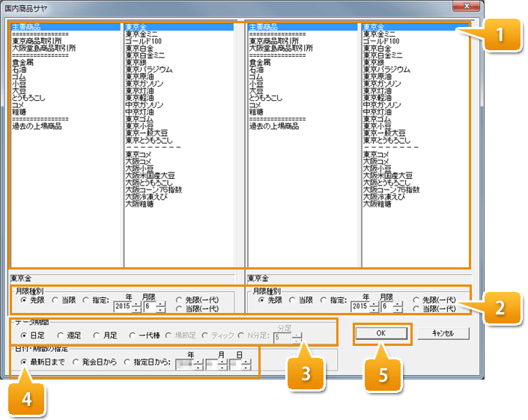The image size is (528, 420).
Task: Select 大阪コメ in the rightmost product list
Action: 378,161
